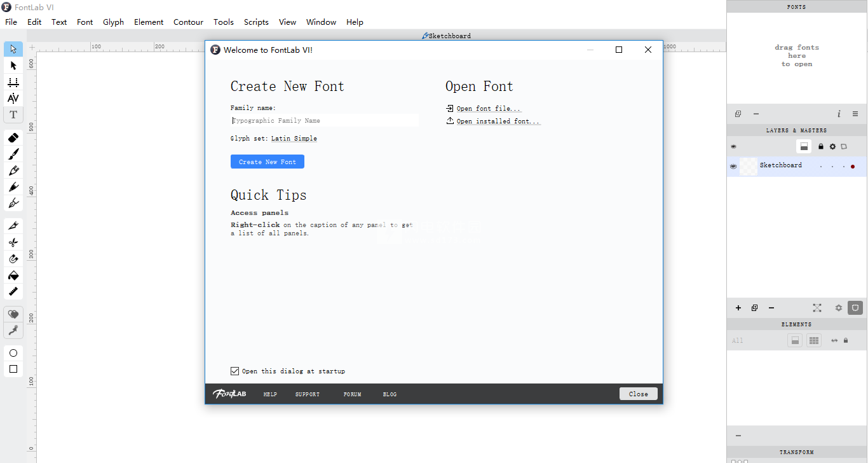Click the Create New Font button
Screen dimensions: 868x463
coord(268,162)
